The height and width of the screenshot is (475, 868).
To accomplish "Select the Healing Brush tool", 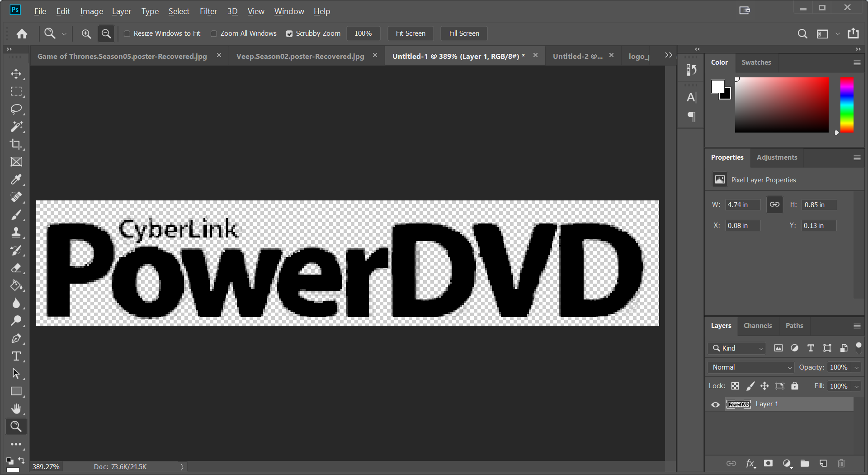I will tap(16, 197).
